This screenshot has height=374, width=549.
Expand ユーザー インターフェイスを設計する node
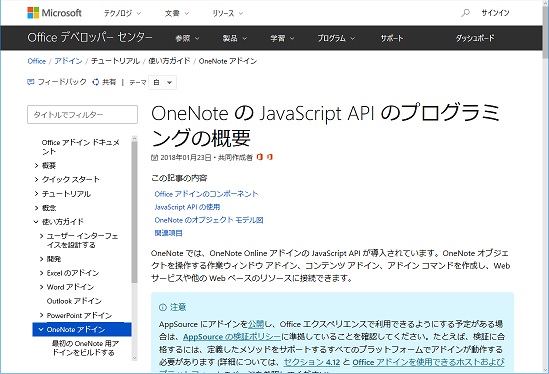[42, 236]
